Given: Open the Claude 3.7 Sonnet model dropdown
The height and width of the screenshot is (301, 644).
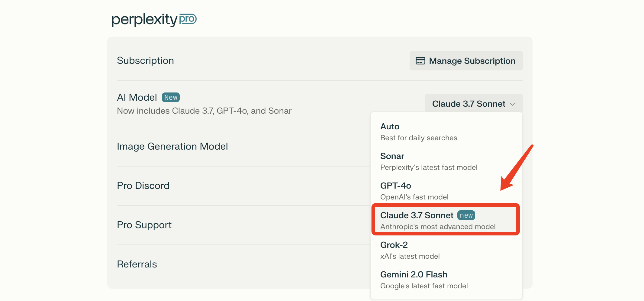Looking at the screenshot, I should coord(473,104).
